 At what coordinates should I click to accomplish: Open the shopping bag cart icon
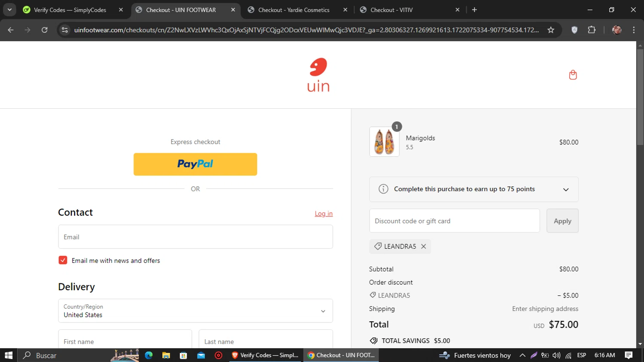pyautogui.click(x=573, y=75)
